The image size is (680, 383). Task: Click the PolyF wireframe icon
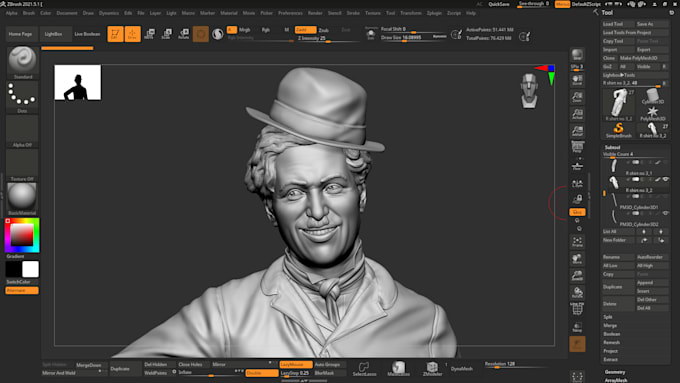click(x=577, y=309)
